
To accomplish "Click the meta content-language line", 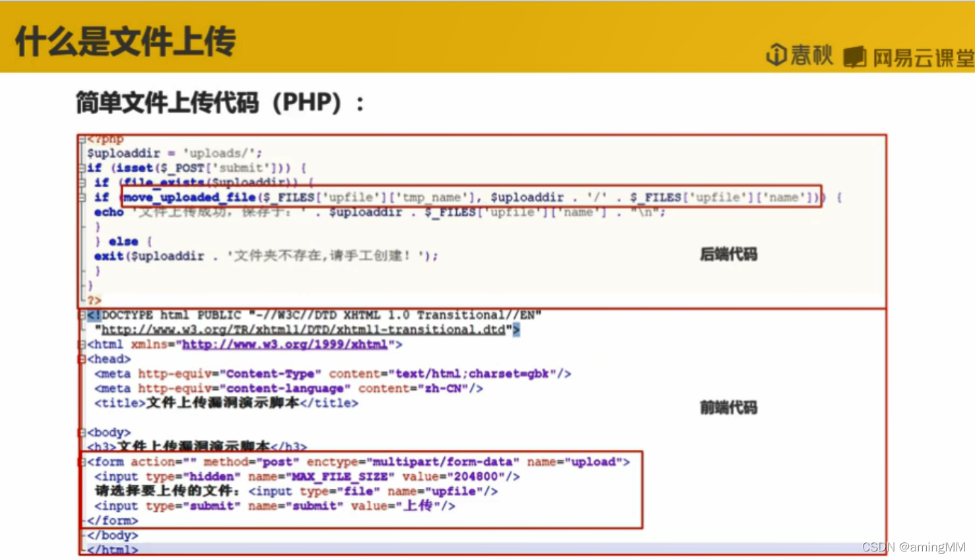I will tap(288, 389).
